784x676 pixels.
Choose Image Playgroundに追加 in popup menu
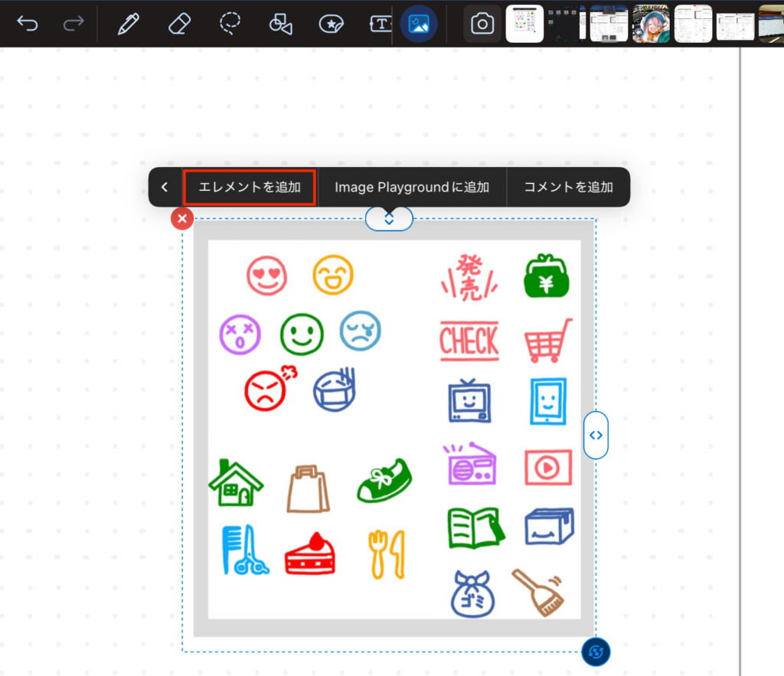[412, 188]
